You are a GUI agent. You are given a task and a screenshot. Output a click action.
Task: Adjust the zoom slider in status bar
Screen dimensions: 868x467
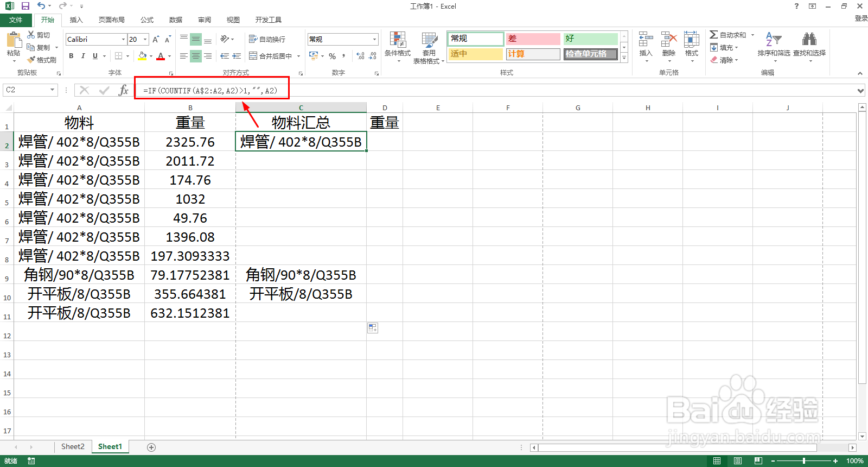pos(804,461)
